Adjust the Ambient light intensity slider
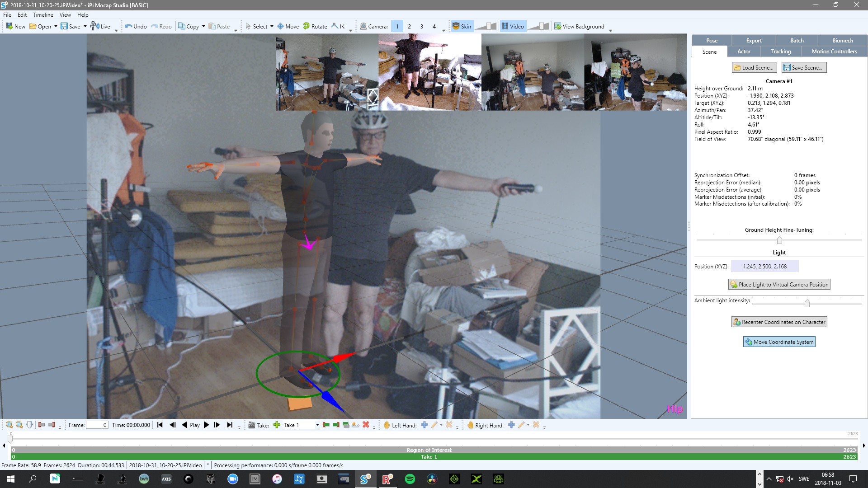This screenshot has width=868, height=488. click(807, 303)
